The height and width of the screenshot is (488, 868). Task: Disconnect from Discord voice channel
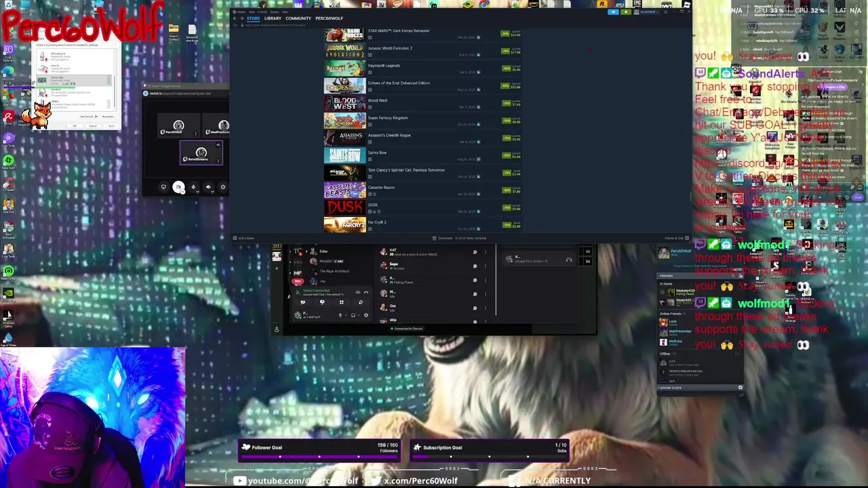coord(366,292)
